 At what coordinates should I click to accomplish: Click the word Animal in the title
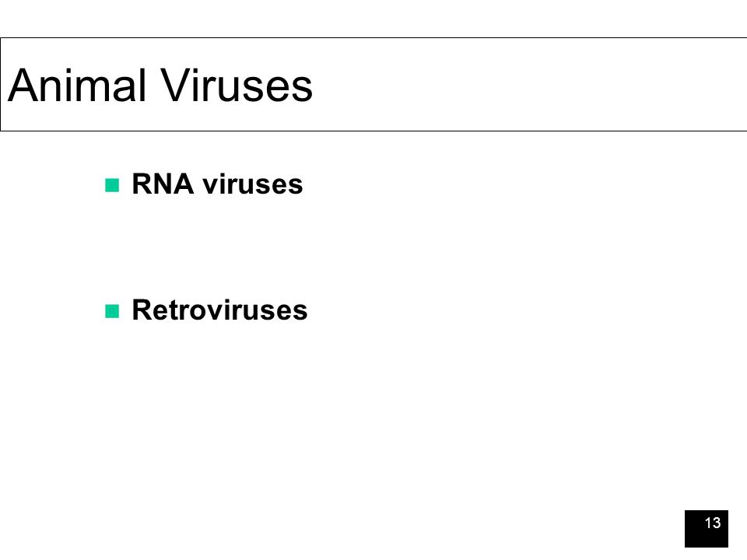[77, 86]
